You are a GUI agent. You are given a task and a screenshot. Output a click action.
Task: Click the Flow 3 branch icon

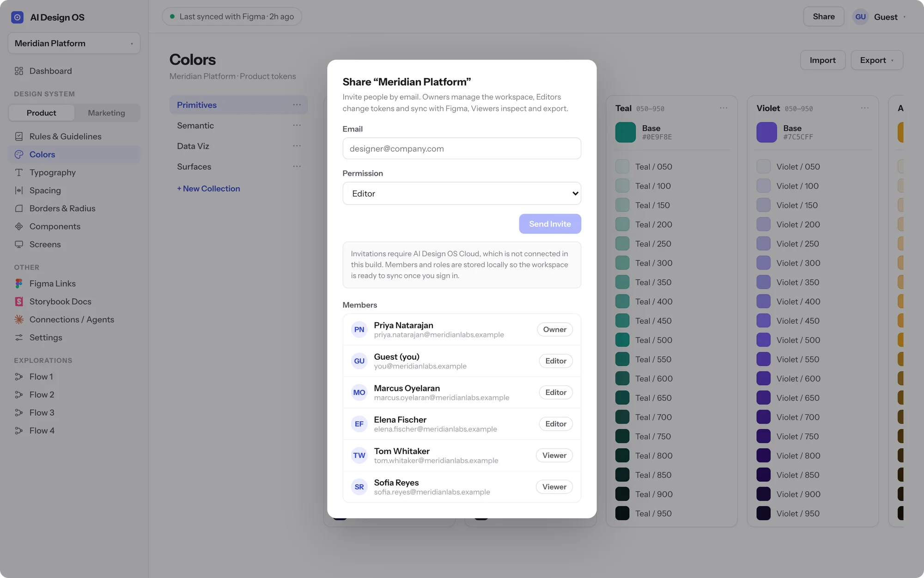19,413
